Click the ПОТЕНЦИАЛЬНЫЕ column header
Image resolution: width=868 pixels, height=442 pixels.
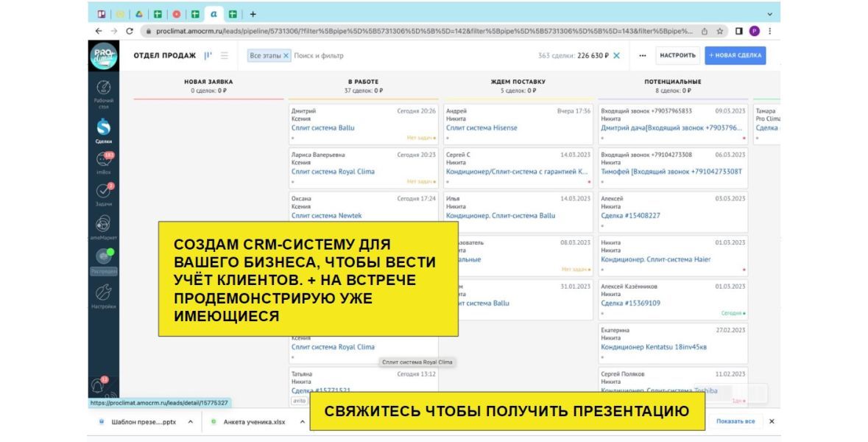673,82
